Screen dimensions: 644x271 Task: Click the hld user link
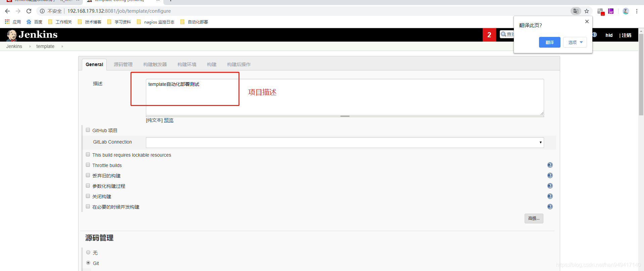point(609,35)
